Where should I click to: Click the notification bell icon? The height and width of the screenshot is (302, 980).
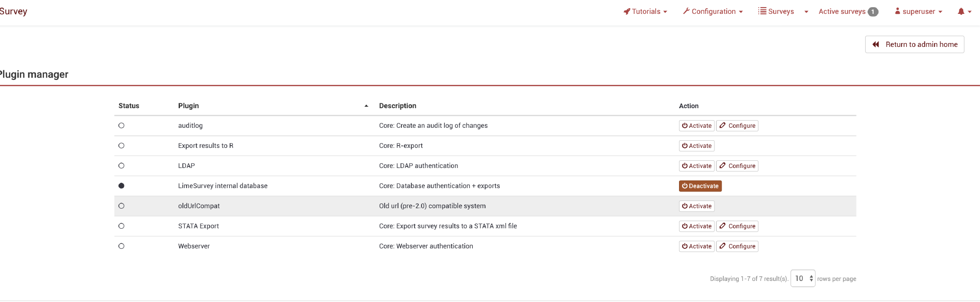[x=961, y=11]
